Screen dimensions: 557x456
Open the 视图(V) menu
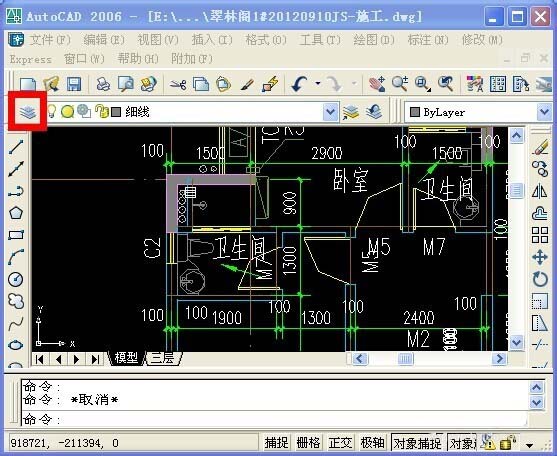pos(158,40)
